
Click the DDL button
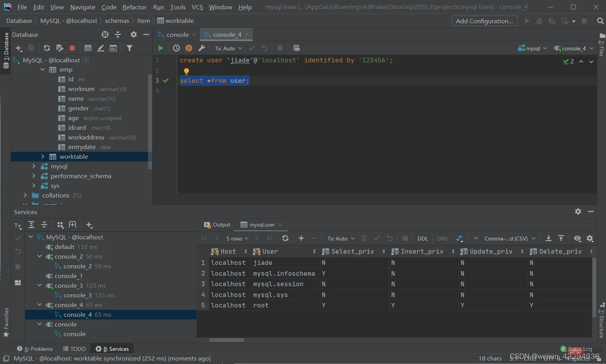pyautogui.click(x=423, y=239)
